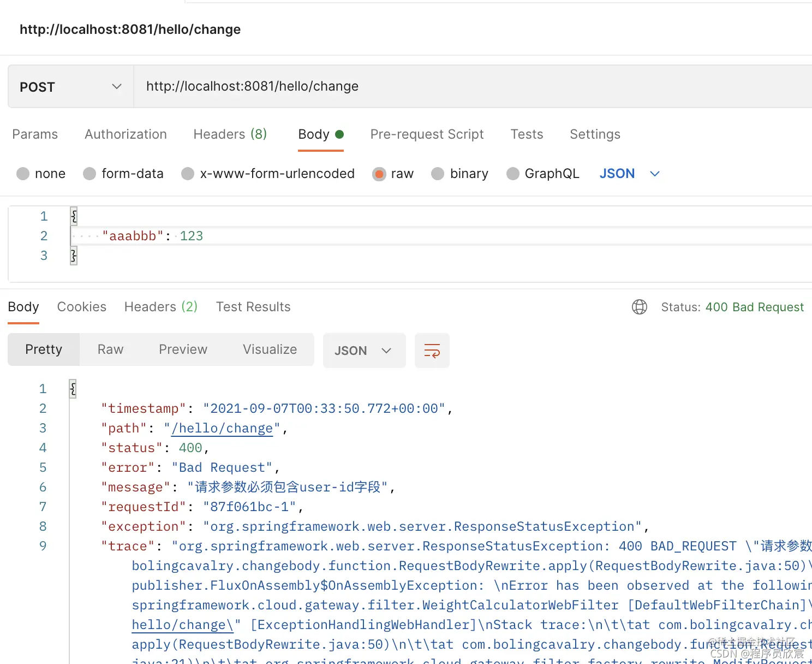Click line number 9 in response viewer
Viewport: 812px width, 664px height.
(43, 546)
